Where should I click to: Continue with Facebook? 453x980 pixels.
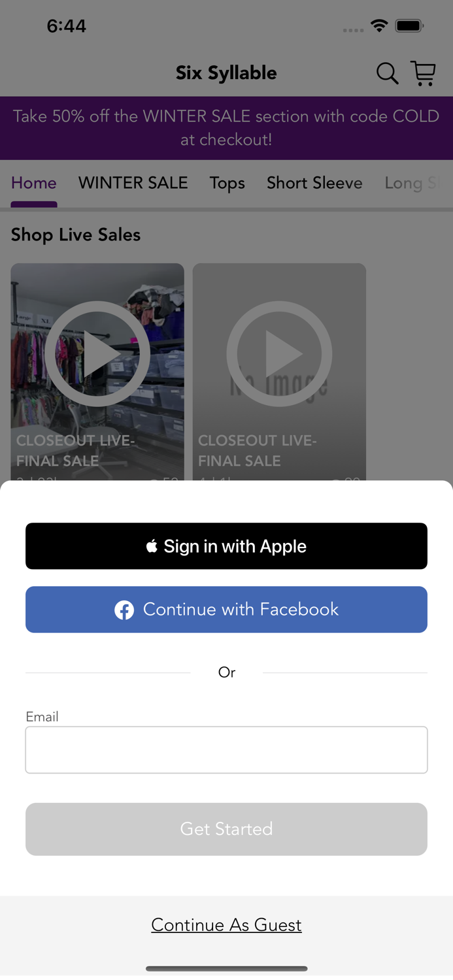point(226,610)
